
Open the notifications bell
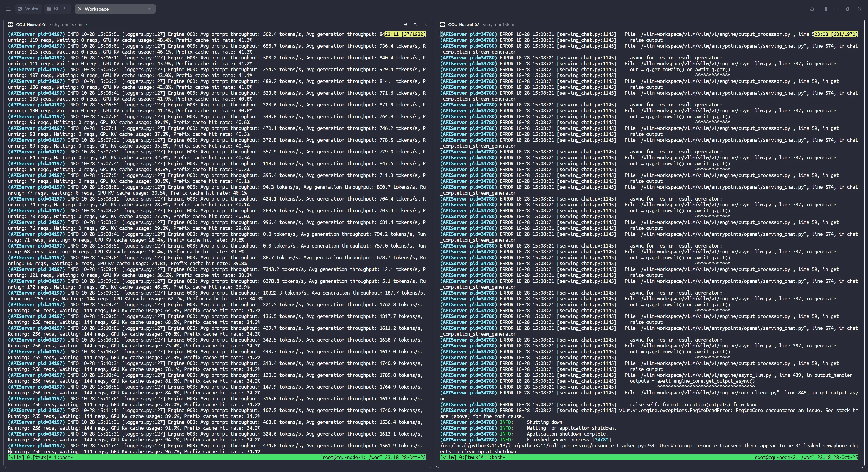point(812,9)
